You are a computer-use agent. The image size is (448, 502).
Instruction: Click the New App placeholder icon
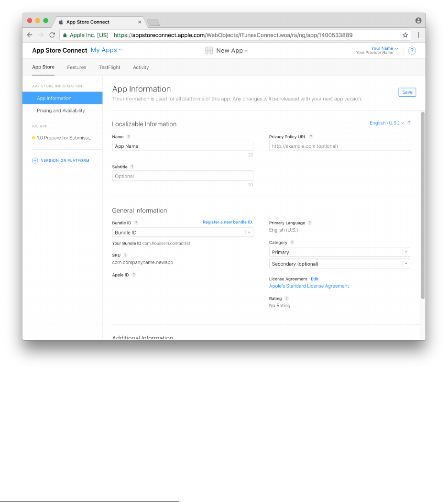point(209,51)
